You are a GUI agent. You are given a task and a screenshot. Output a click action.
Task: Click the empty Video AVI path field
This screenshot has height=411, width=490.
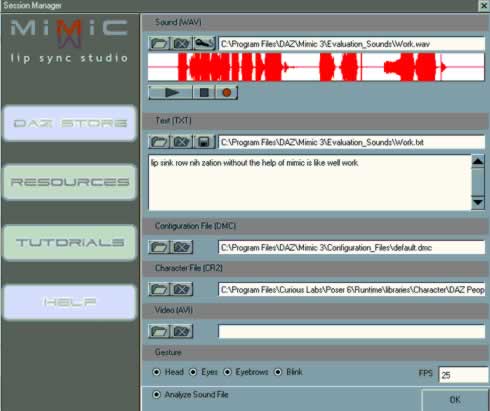pos(352,332)
